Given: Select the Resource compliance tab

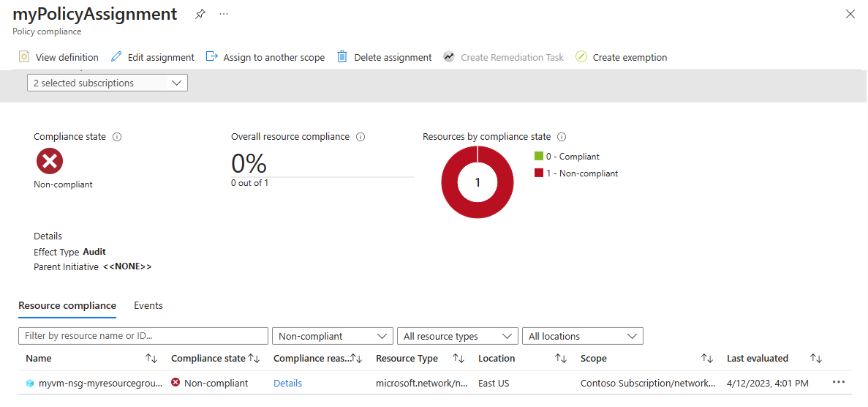Looking at the screenshot, I should pos(67,306).
